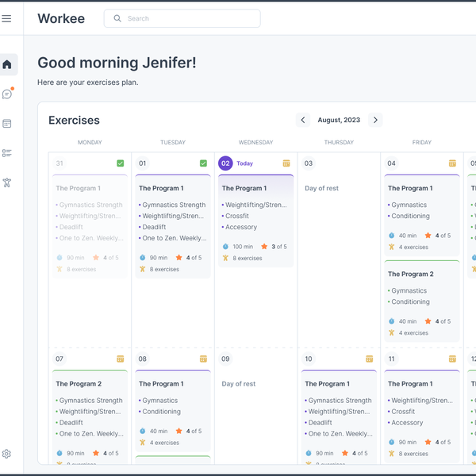This screenshot has width=476, height=476.
Task: Click Accessory item in Today's program
Action: (x=241, y=227)
